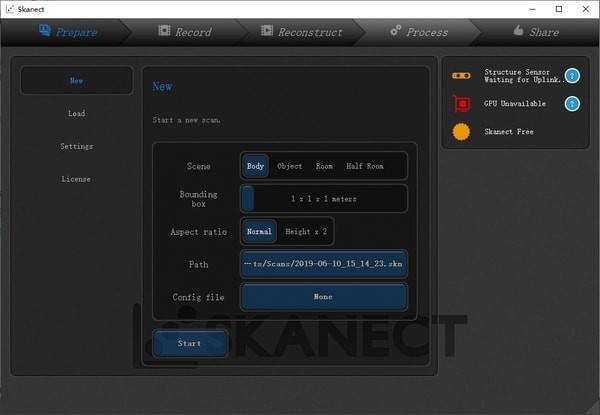Select Load in the sidebar

point(77,114)
